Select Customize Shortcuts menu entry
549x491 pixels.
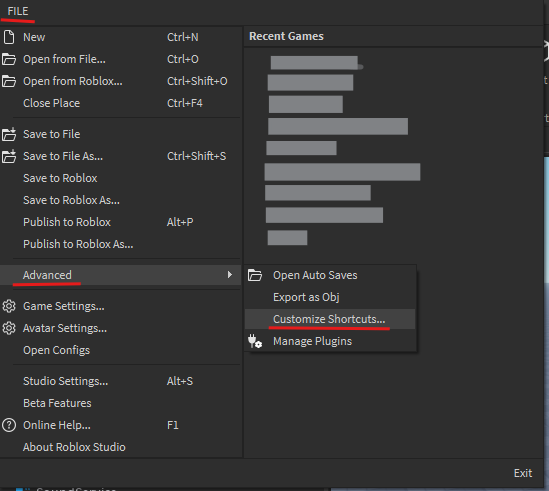(x=330, y=319)
